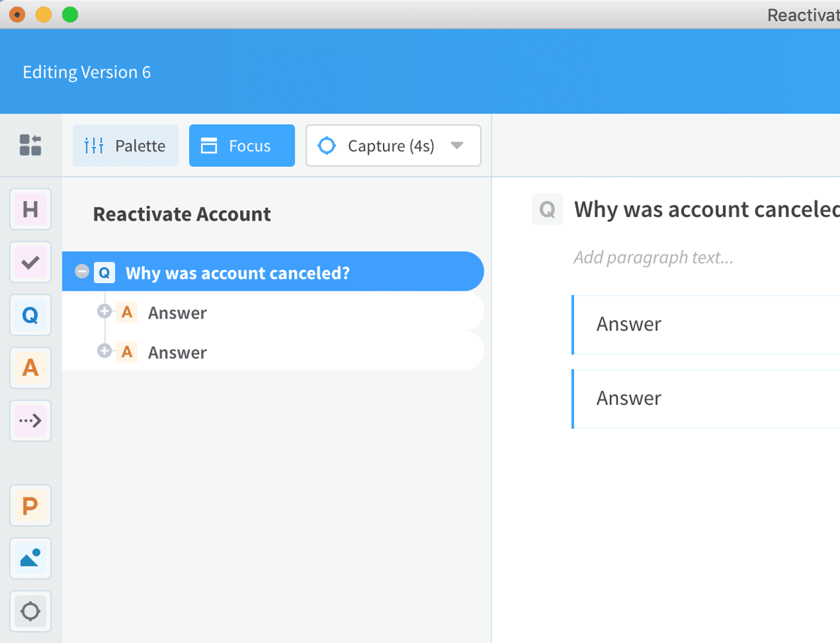The height and width of the screenshot is (643, 840).
Task: Click the grid layout icon above the sidebar
Action: 30,145
